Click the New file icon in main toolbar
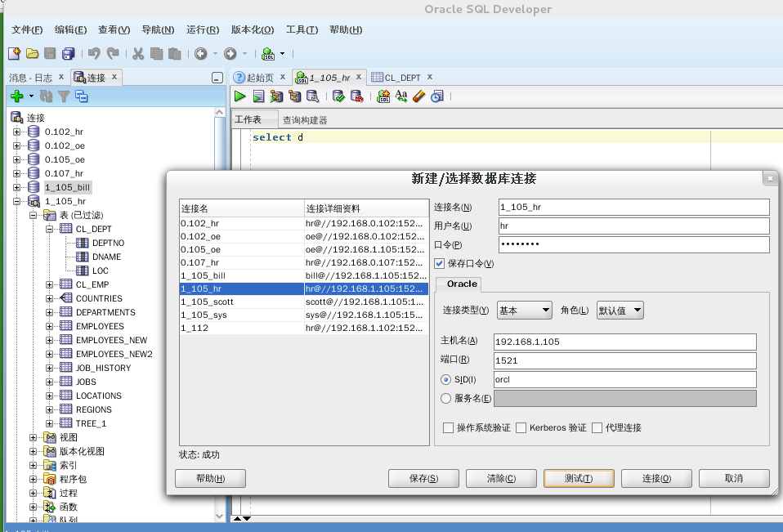The image size is (783, 532). tap(14, 53)
